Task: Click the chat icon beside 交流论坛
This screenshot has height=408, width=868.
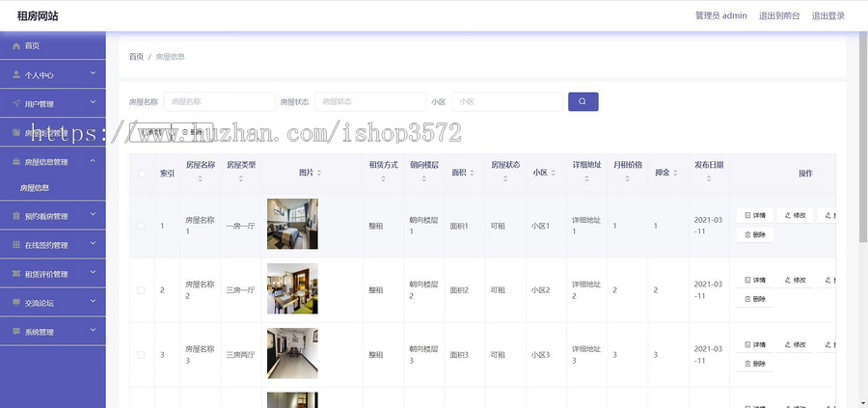Action: (x=16, y=303)
